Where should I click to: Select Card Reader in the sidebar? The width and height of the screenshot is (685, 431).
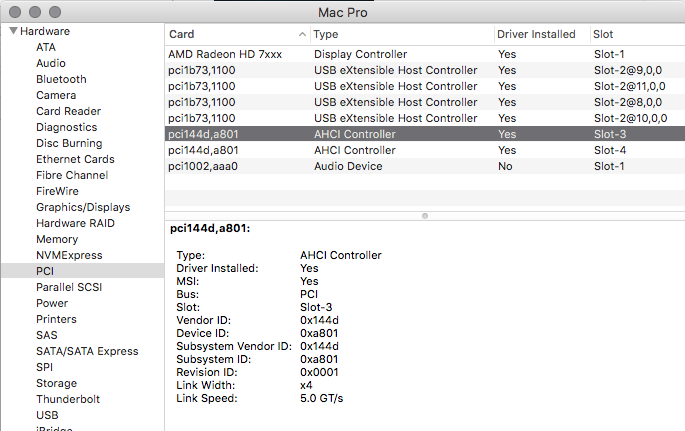[x=69, y=111]
